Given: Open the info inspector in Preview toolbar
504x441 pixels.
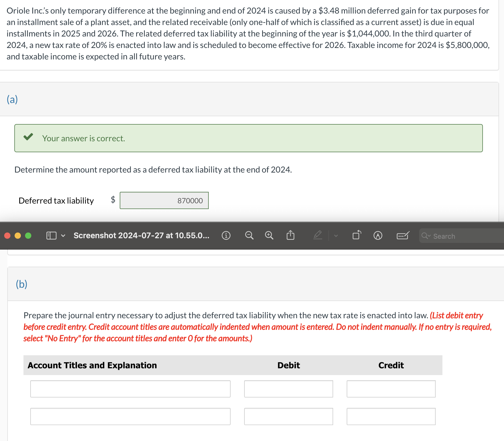Looking at the screenshot, I should pyautogui.click(x=226, y=235).
